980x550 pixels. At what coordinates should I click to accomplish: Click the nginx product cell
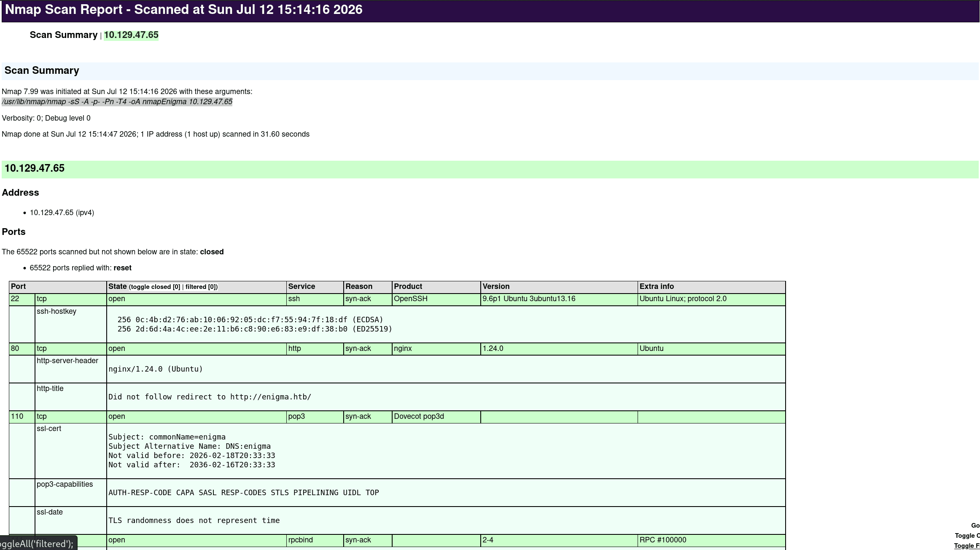coord(436,349)
